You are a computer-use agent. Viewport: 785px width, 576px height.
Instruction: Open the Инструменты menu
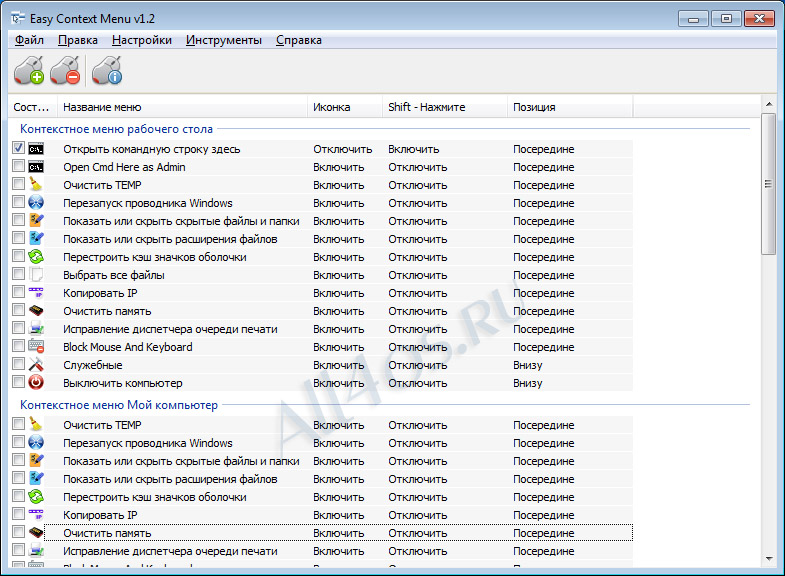click(x=223, y=40)
